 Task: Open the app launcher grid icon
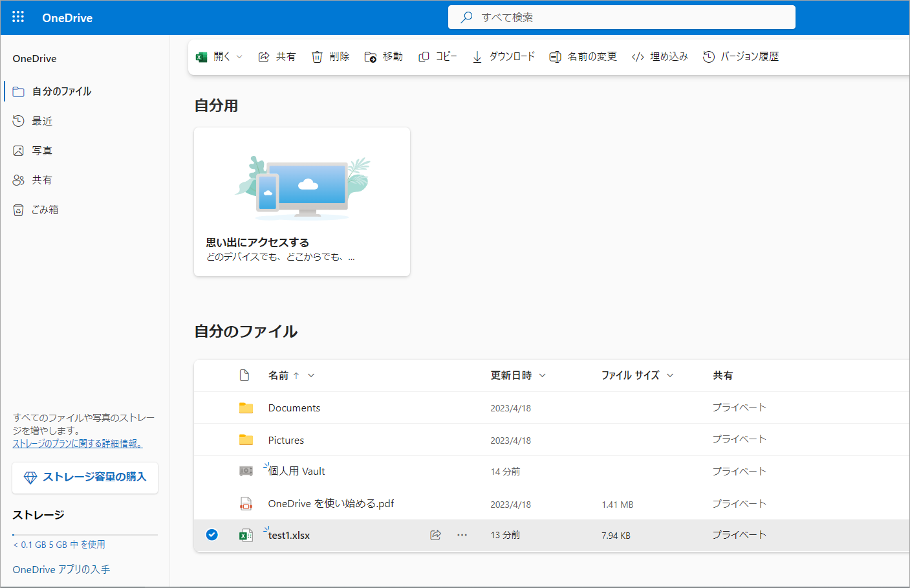pyautogui.click(x=18, y=17)
